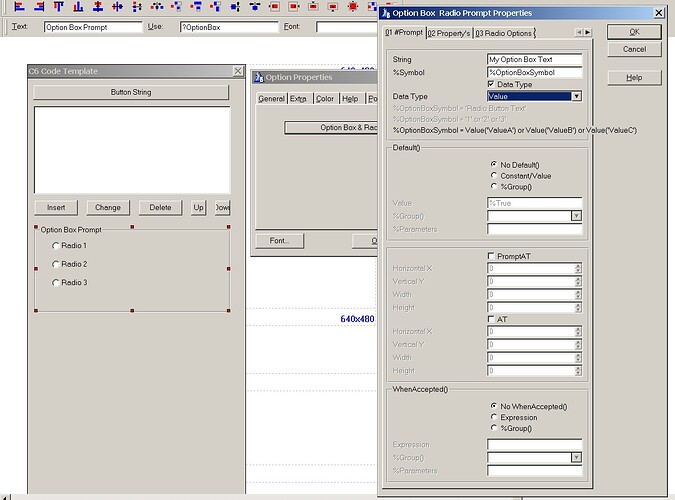675x500 pixels.
Task: Click AT Horizontal X spinner
Action: click(x=578, y=332)
